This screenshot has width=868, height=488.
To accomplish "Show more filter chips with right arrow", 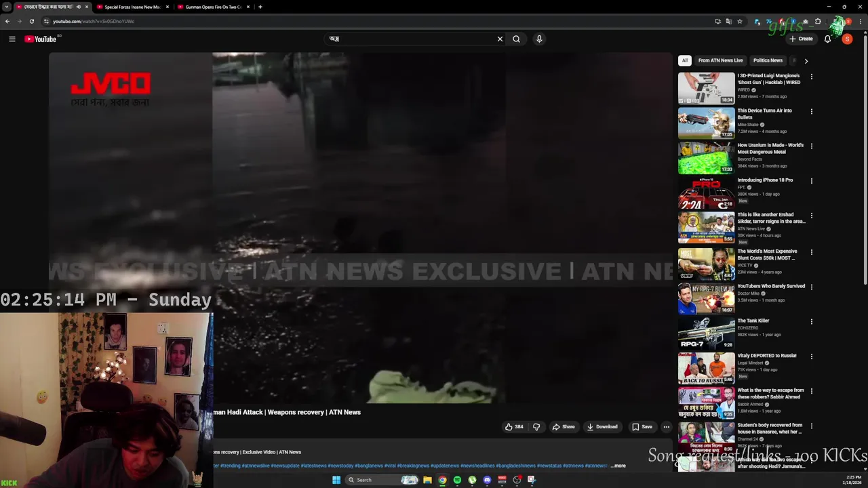I will (806, 61).
